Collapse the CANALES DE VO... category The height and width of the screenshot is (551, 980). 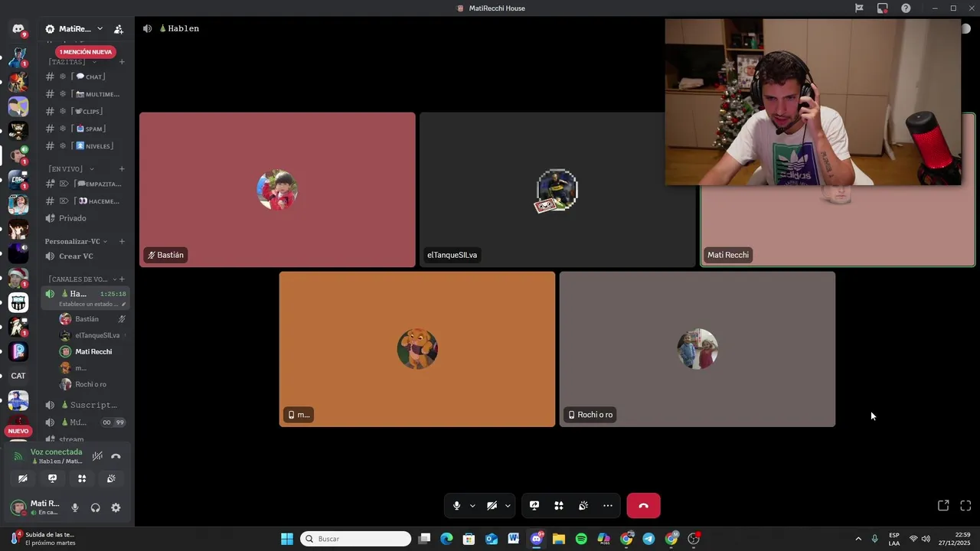tap(83, 279)
